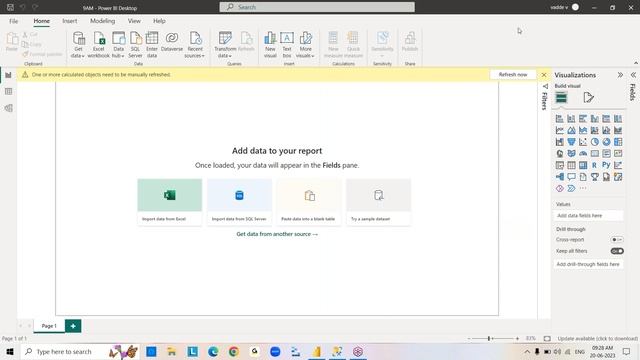Click Import data from SQL Server card
This screenshot has width=640, height=360.
pos(239,202)
